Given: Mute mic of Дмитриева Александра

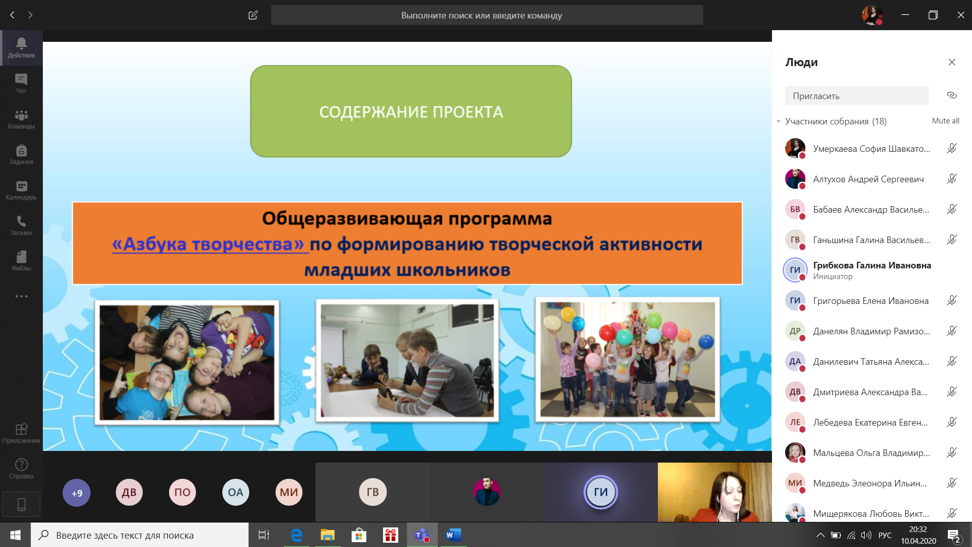Looking at the screenshot, I should coord(952,391).
